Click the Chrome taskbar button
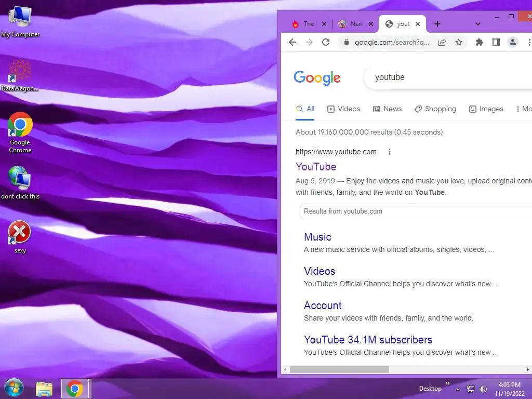The height and width of the screenshot is (399, 532). pos(75,389)
